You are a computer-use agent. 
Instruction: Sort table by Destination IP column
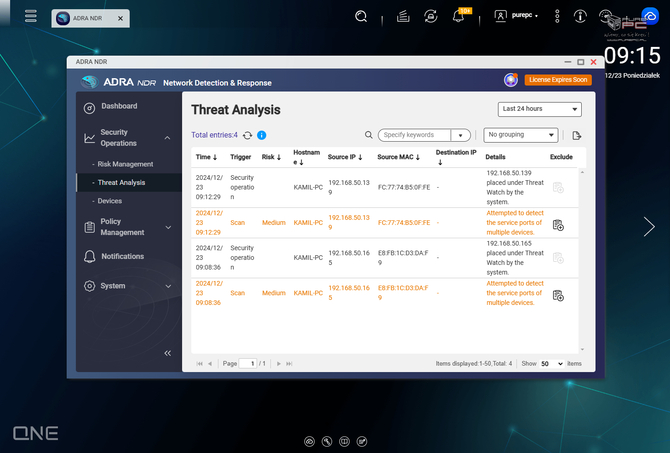tap(456, 157)
